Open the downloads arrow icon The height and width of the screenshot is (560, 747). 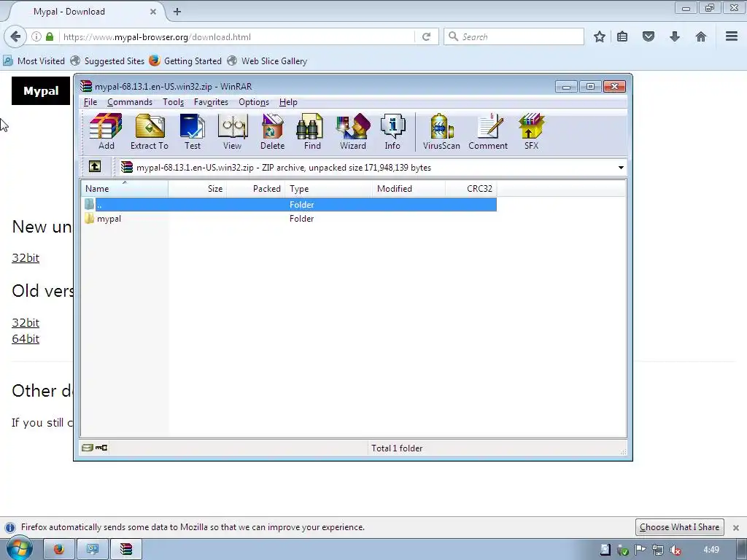pos(675,36)
